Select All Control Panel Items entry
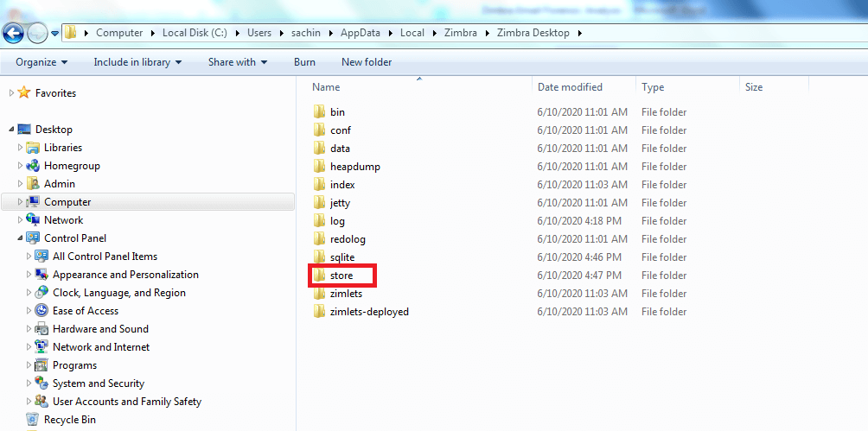 tap(105, 257)
